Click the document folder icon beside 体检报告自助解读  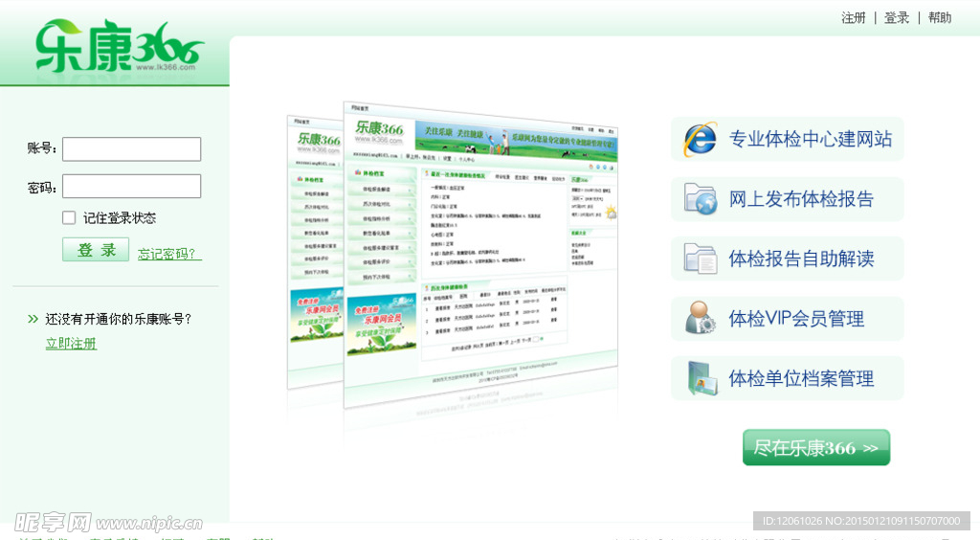coord(700,259)
